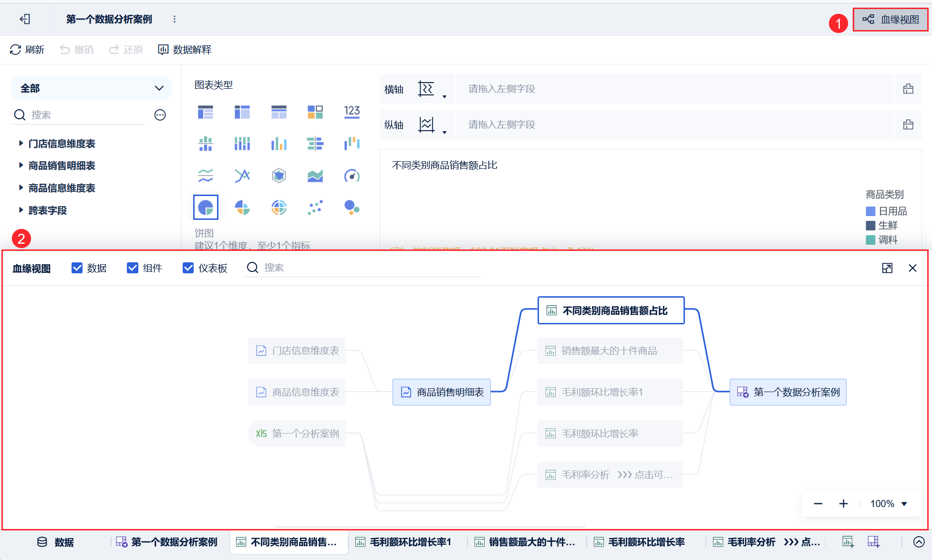The image size is (932, 560).
Task: Select the KPI number 123 chart icon
Action: coord(352,112)
